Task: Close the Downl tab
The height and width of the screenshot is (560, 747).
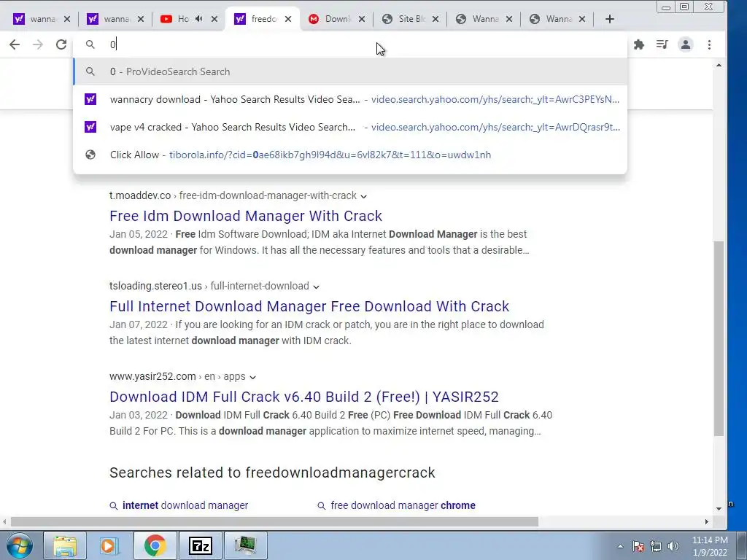Action: coord(362,19)
